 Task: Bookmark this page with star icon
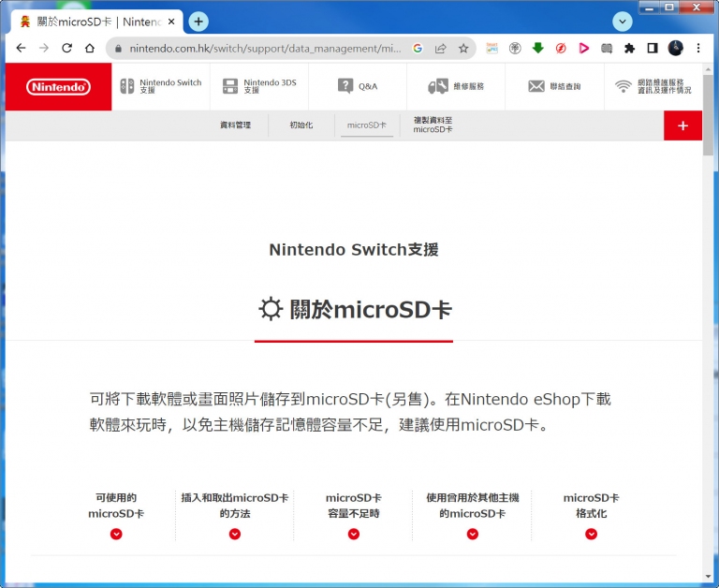click(x=463, y=48)
